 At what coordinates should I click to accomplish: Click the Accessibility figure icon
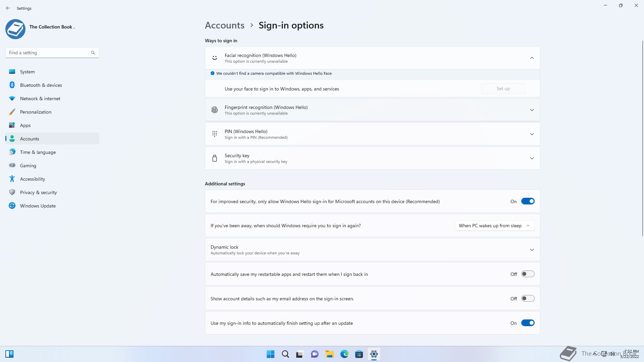tap(12, 179)
